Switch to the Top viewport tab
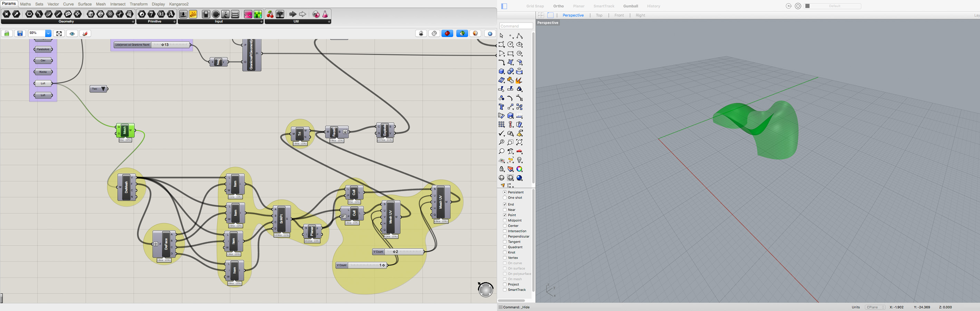Viewport: 980px width, 311px height. [x=599, y=15]
